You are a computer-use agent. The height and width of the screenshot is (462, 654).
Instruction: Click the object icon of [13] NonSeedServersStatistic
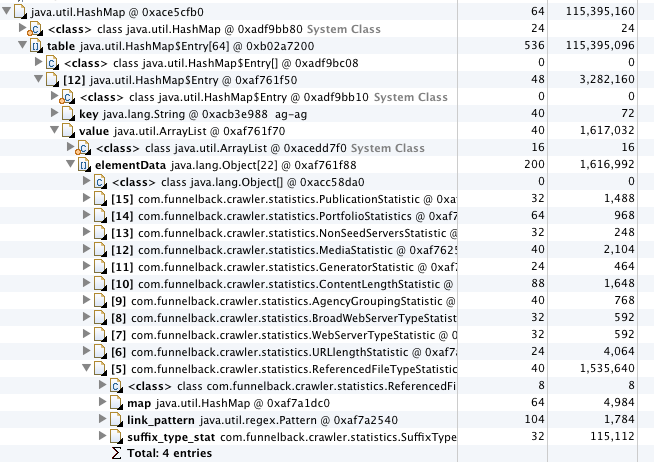(101, 234)
